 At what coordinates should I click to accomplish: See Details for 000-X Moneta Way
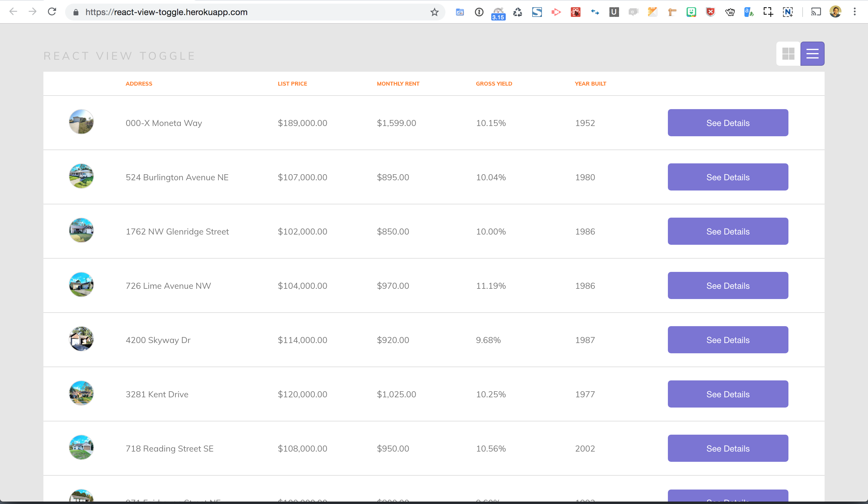point(728,123)
